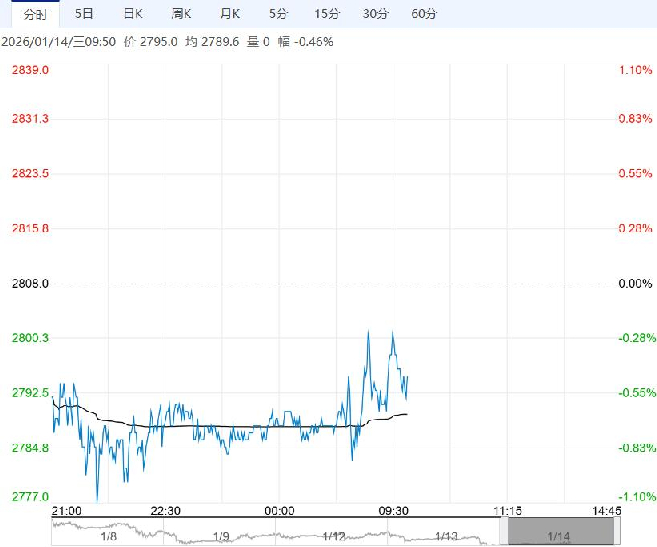The width and height of the screenshot is (657, 547).
Task: Click the 2808.0 baseline price label
Action: 31,284
